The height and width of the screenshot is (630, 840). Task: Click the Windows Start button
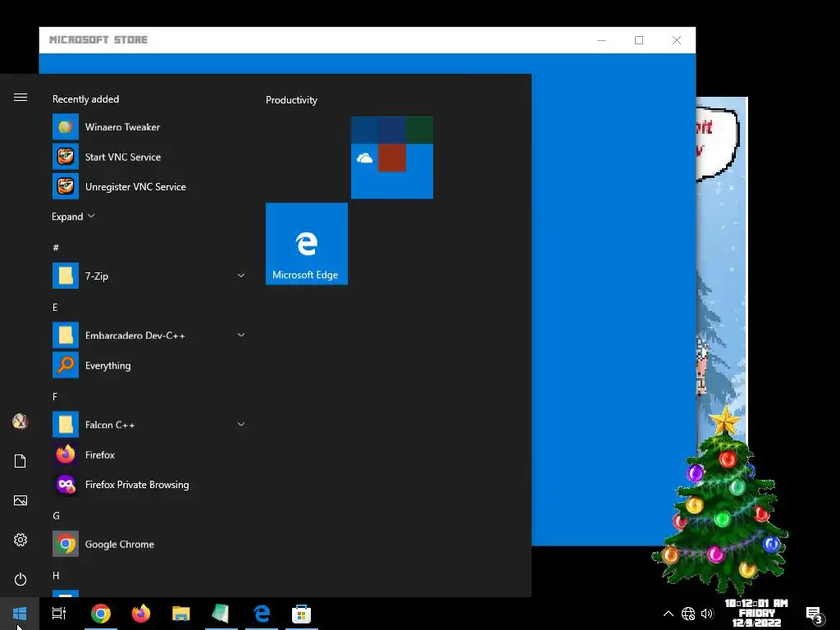point(20,614)
